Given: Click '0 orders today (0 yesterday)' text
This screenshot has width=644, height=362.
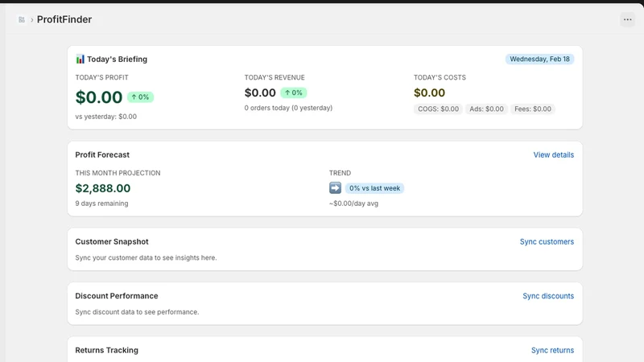Looking at the screenshot, I should (x=288, y=108).
